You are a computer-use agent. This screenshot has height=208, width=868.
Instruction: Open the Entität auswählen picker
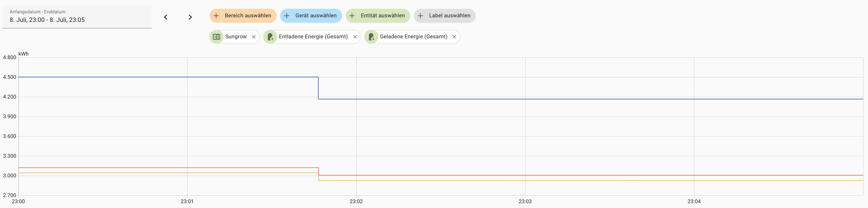point(382,16)
